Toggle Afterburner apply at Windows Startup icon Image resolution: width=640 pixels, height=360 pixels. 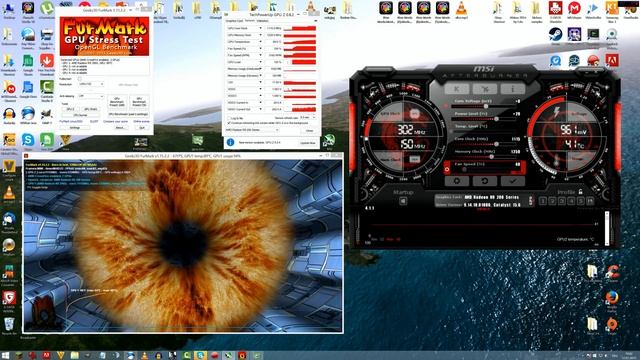(x=403, y=201)
